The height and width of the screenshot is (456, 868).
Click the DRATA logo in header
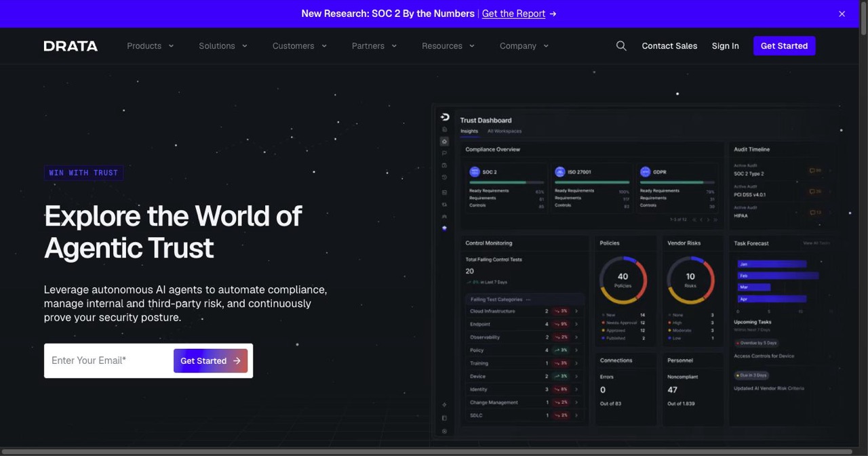71,46
